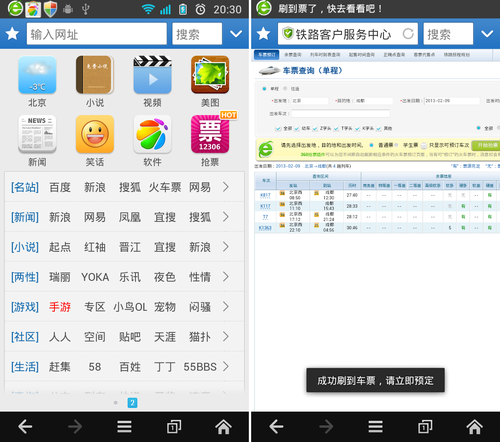500x442 pixels.
Task: Open train K817 link
Action: click(265, 195)
